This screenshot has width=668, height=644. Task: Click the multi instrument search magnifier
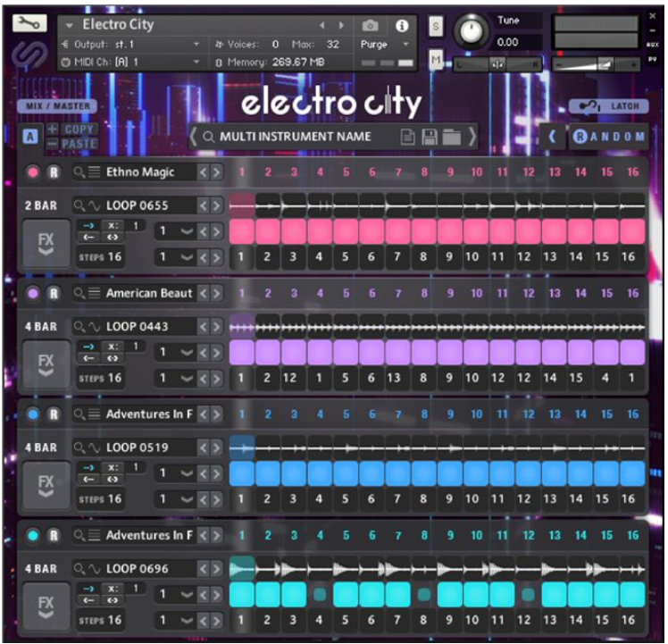(208, 137)
